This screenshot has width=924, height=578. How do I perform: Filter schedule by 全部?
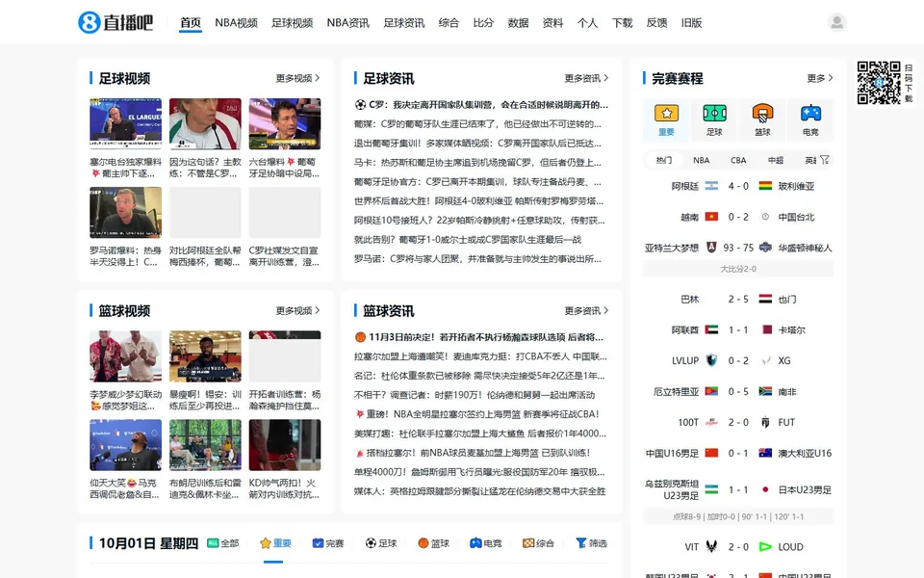tap(222, 543)
